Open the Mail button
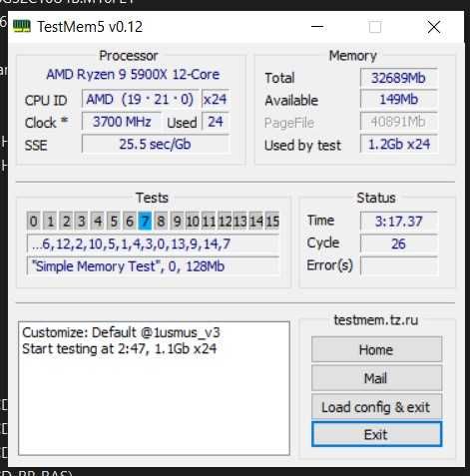This screenshot has height=476, width=470. point(376,378)
